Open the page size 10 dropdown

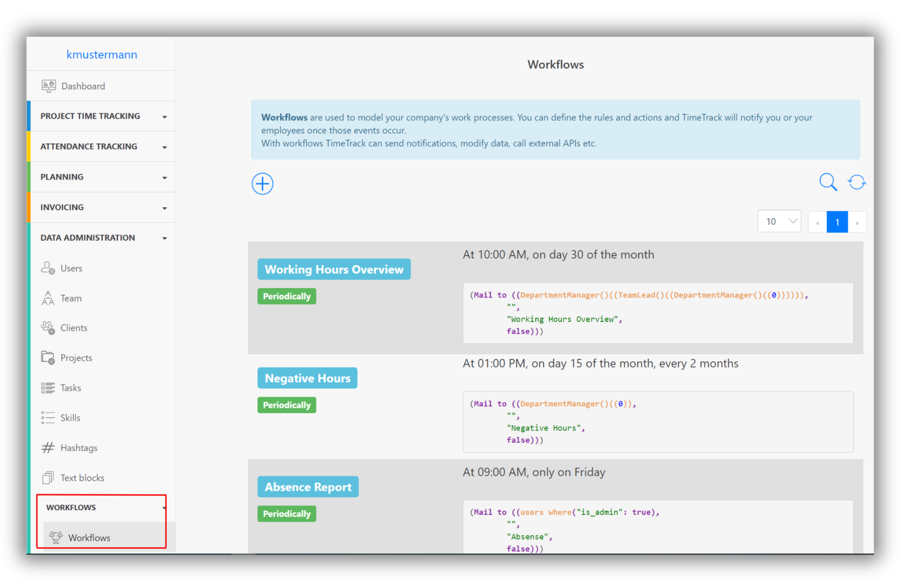pyautogui.click(x=779, y=221)
